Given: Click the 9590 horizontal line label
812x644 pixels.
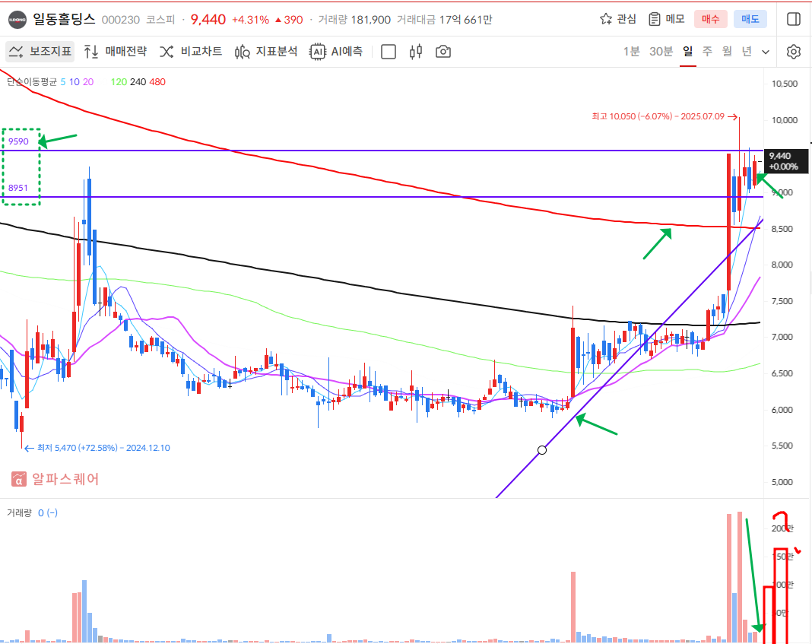Looking at the screenshot, I should 18,141.
